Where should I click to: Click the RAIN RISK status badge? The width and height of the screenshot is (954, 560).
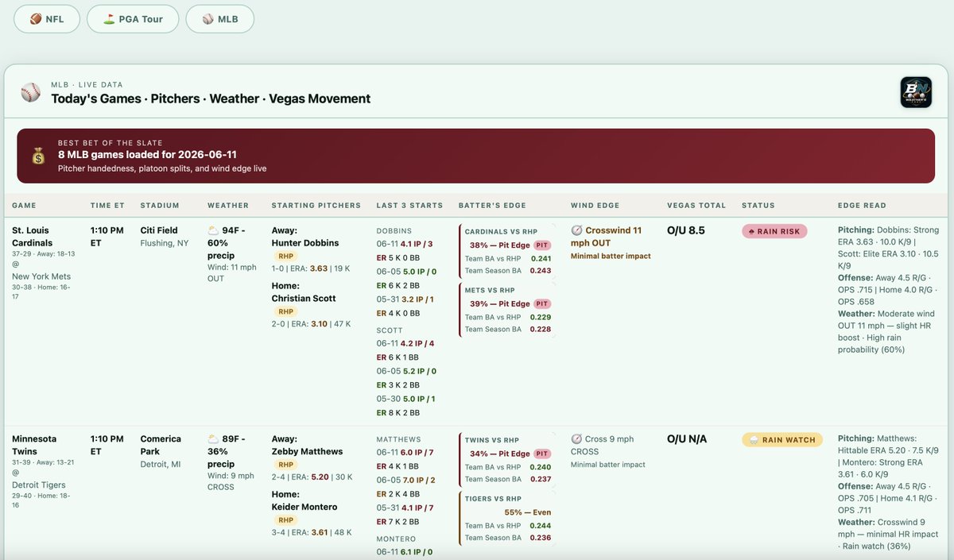point(774,231)
